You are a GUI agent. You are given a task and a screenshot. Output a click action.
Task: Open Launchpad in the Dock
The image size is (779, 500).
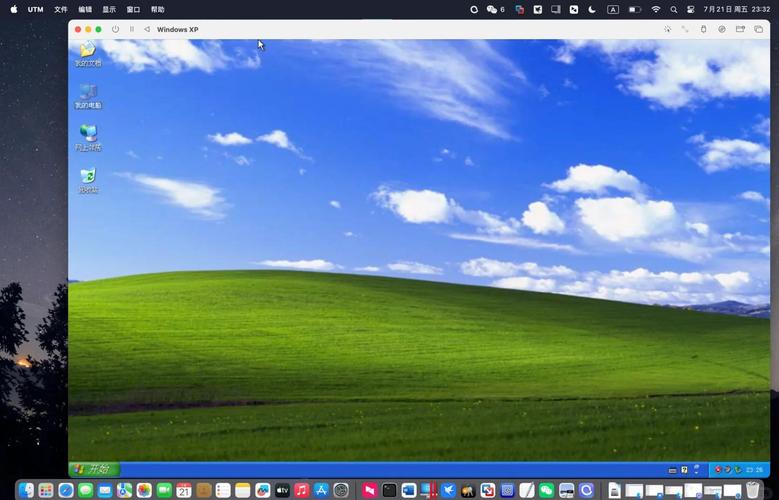(46, 491)
